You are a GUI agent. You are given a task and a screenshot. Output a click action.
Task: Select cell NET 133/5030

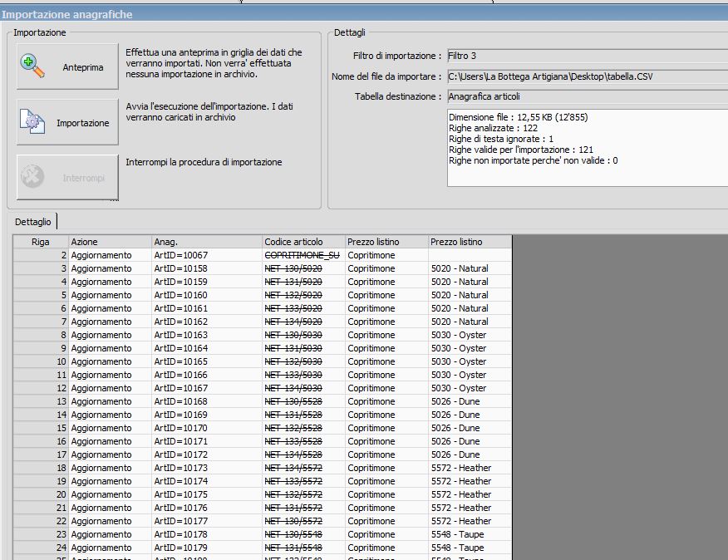[303, 376]
